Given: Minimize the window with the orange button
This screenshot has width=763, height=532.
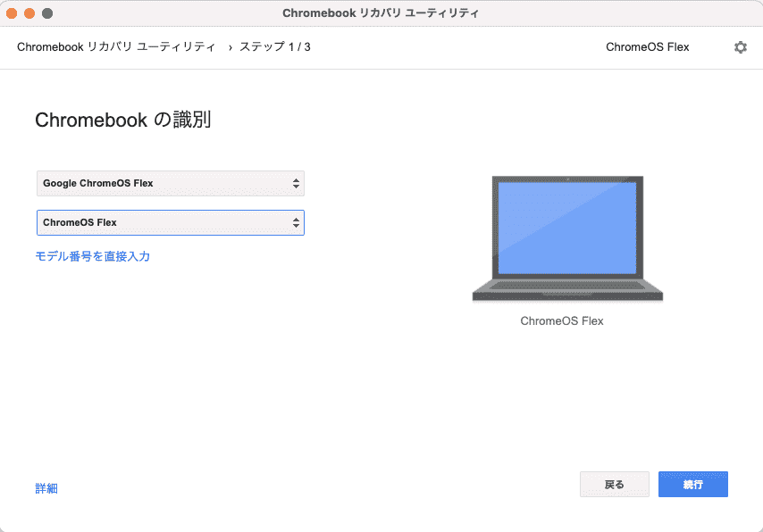Looking at the screenshot, I should (29, 13).
